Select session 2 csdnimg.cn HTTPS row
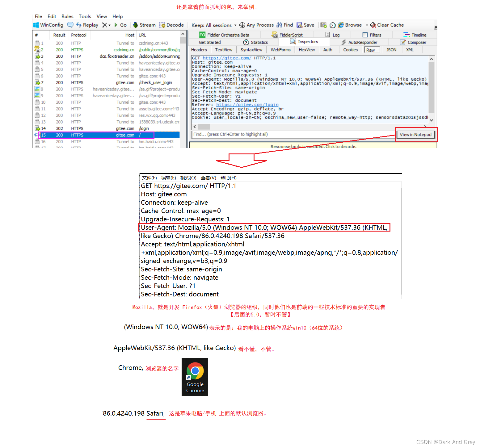The image size is (480, 448). pyautogui.click(x=107, y=50)
